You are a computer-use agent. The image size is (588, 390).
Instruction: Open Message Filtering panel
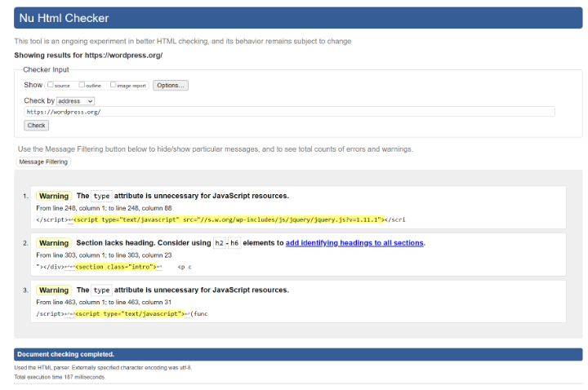(43, 162)
